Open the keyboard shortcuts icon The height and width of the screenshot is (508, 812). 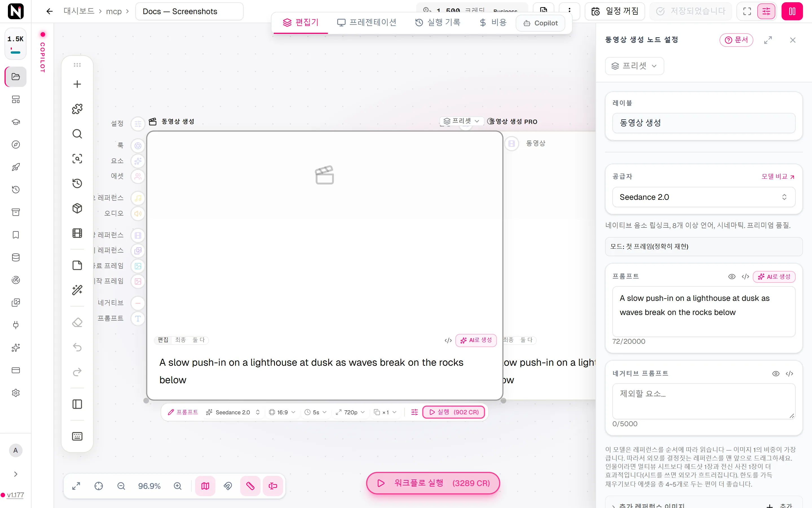point(77,436)
